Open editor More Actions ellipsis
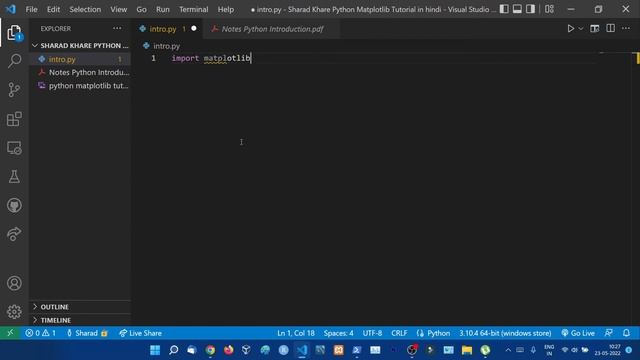The image size is (640, 360). (626, 29)
